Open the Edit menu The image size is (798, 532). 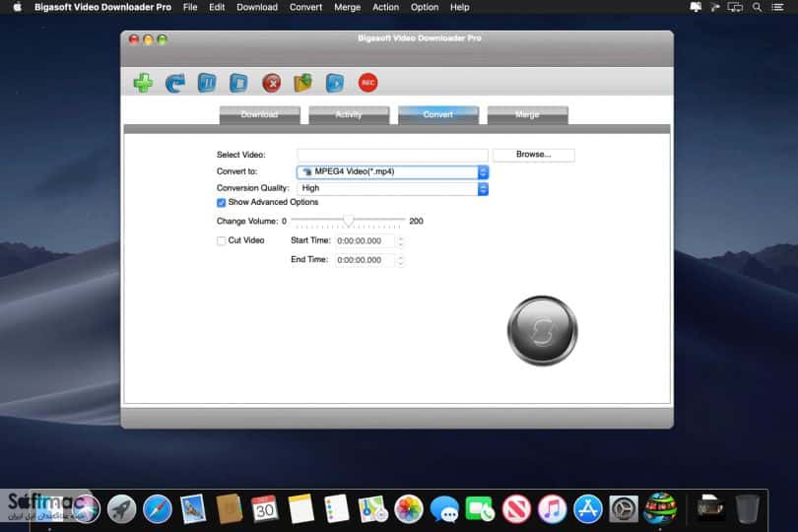217,7
